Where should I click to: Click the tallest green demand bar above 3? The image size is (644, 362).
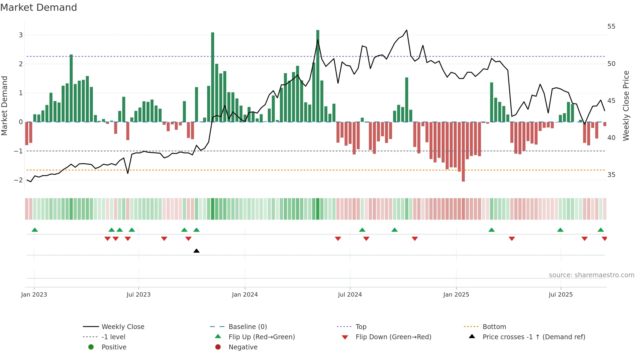318,76
